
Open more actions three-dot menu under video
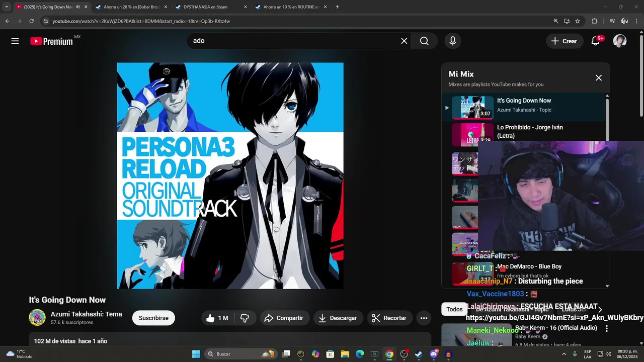[x=424, y=318]
